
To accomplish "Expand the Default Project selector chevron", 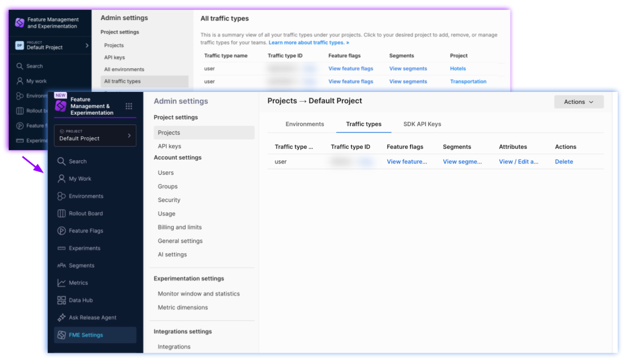I will point(129,136).
